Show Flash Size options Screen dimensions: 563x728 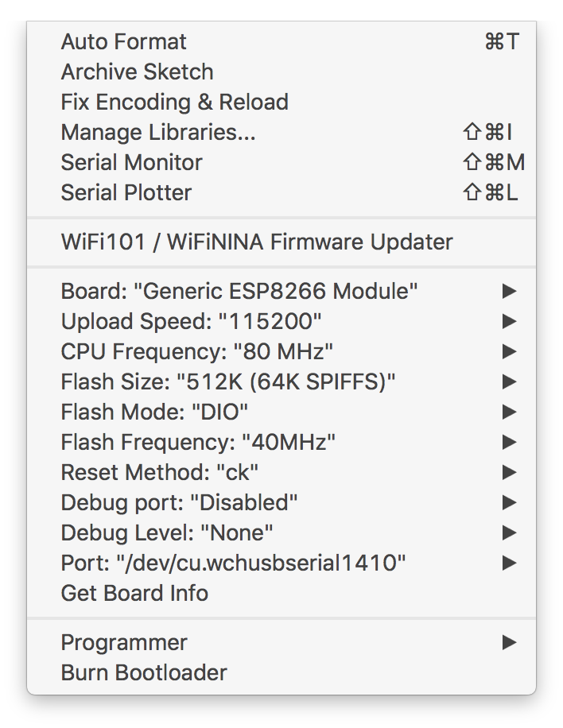[x=228, y=381]
